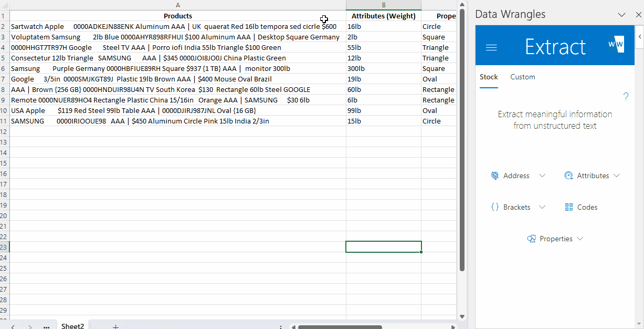Screen dimensions: 644x329
Task: Select cell starting with SAMSUNG 0000IRIOOUE98
Action: click(x=178, y=121)
